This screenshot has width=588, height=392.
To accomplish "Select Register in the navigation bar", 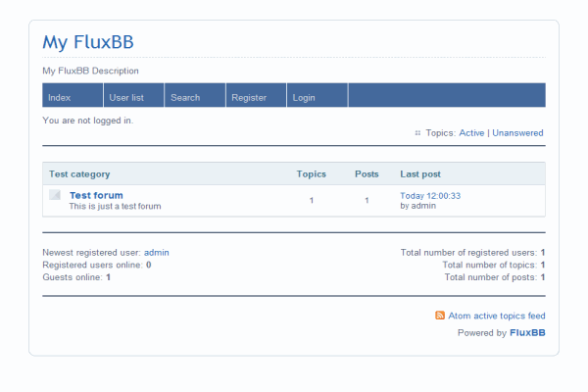I will pyautogui.click(x=249, y=97).
